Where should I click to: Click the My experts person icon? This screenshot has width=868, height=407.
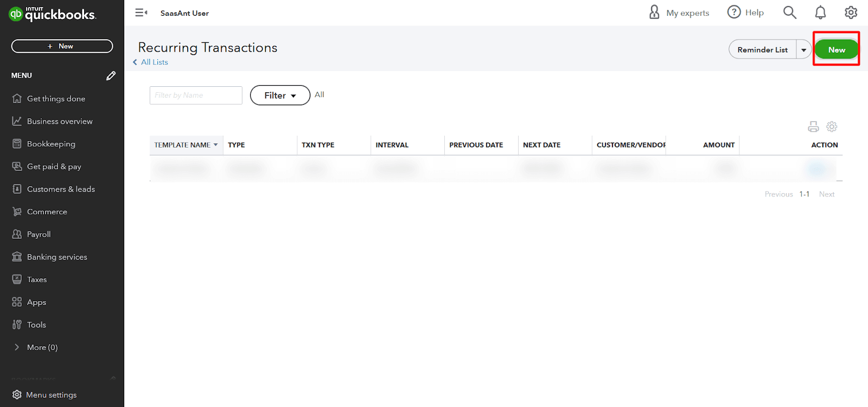coord(654,12)
